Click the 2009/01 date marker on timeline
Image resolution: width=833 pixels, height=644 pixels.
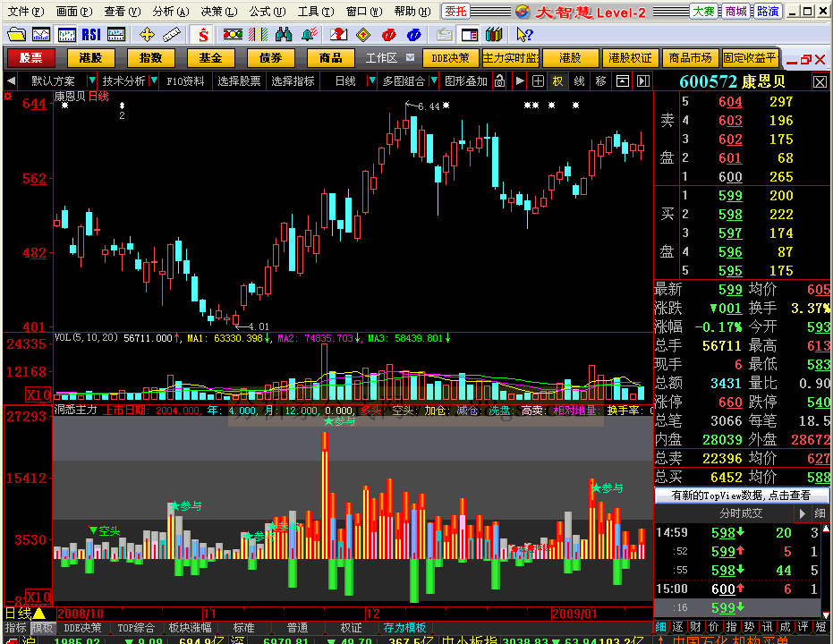(574, 614)
